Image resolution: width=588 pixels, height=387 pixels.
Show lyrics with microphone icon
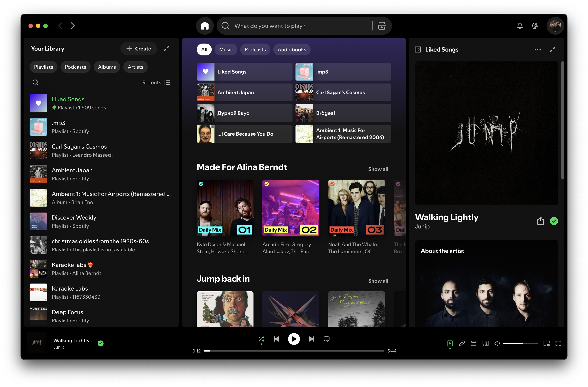(462, 343)
